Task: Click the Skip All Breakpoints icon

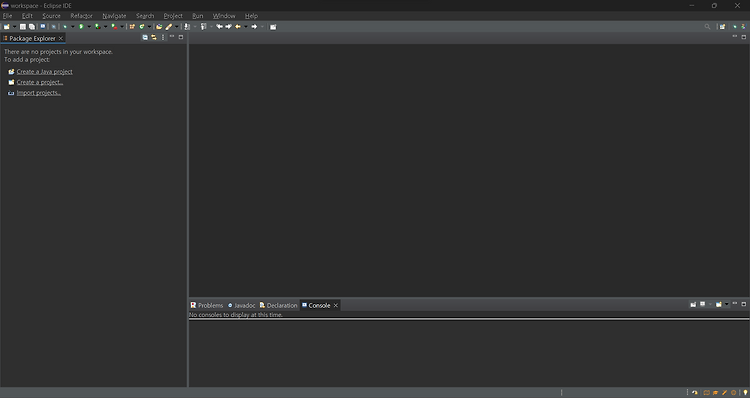Action: click(54, 27)
